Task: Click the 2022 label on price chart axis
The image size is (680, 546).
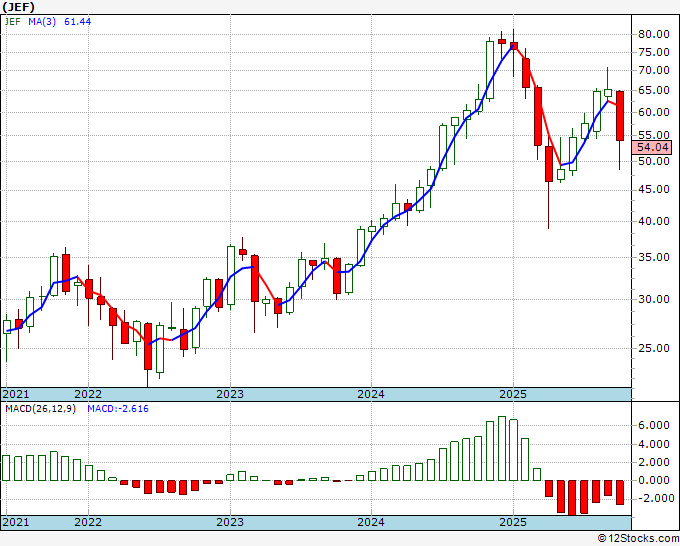Action: point(88,394)
